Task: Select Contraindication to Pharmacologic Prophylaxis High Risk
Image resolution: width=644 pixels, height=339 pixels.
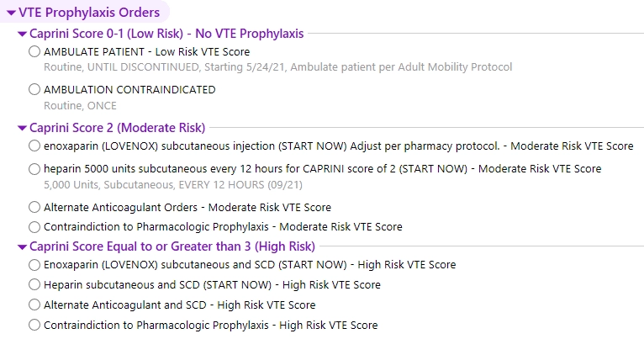Action: click(x=34, y=325)
